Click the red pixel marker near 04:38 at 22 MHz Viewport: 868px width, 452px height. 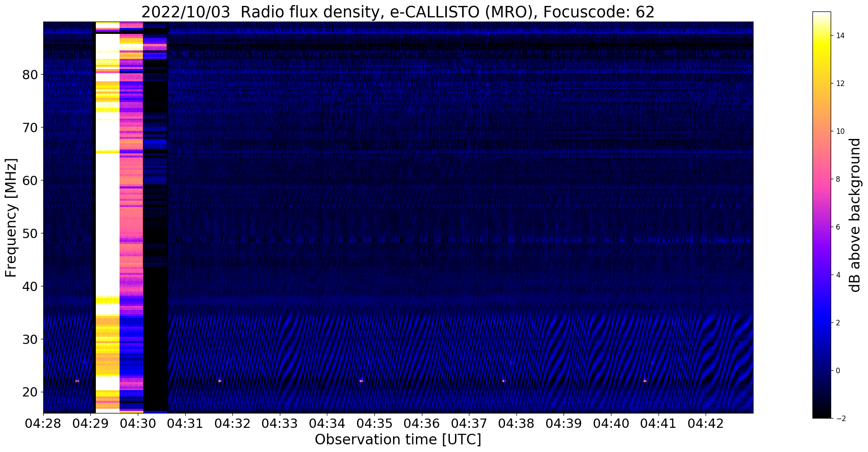pos(504,381)
